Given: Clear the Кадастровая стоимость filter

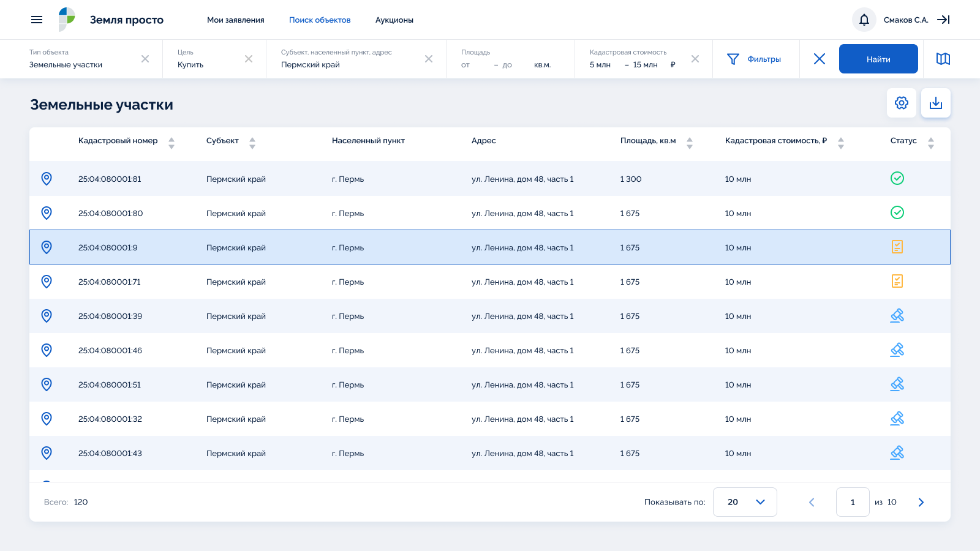Looking at the screenshot, I should [x=695, y=59].
